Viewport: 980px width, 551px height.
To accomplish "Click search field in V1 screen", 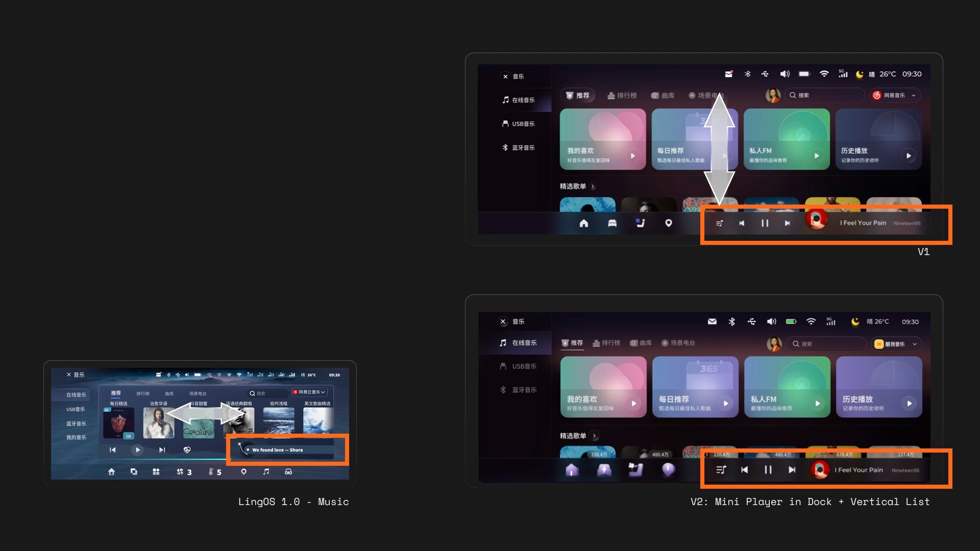I will (825, 95).
